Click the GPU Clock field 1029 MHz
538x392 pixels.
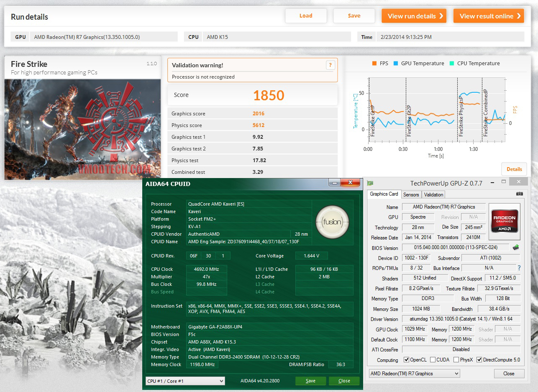[x=414, y=329]
